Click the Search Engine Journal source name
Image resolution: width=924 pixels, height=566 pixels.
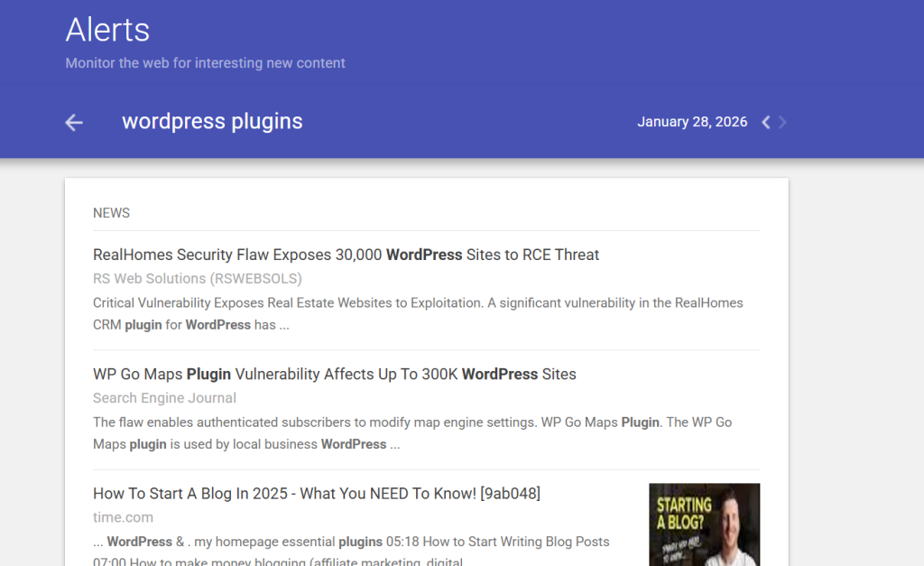coord(164,398)
